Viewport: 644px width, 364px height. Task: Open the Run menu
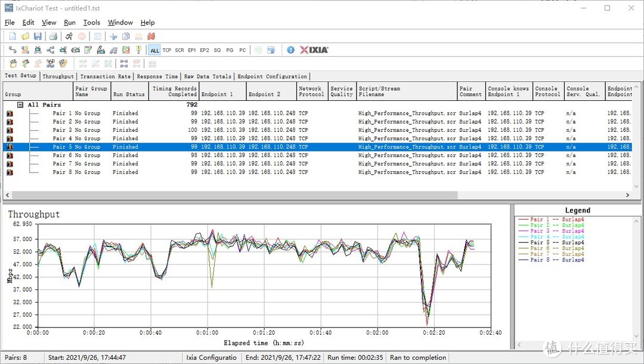click(70, 23)
